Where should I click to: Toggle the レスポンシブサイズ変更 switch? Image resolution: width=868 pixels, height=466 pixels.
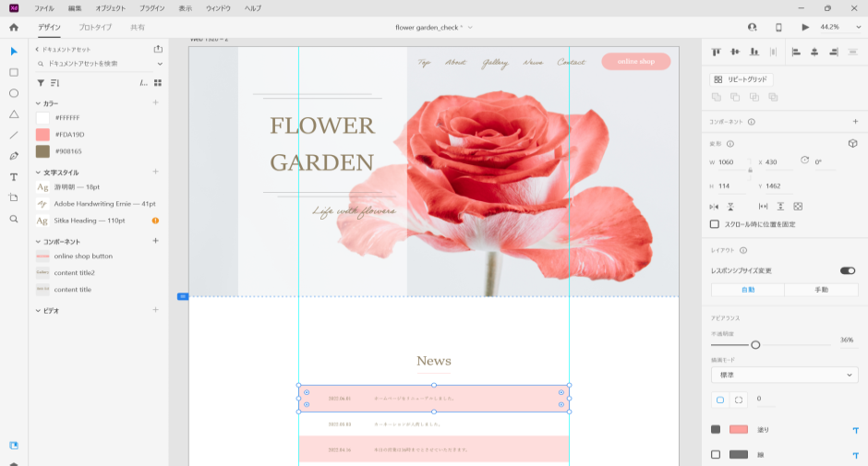tap(847, 270)
